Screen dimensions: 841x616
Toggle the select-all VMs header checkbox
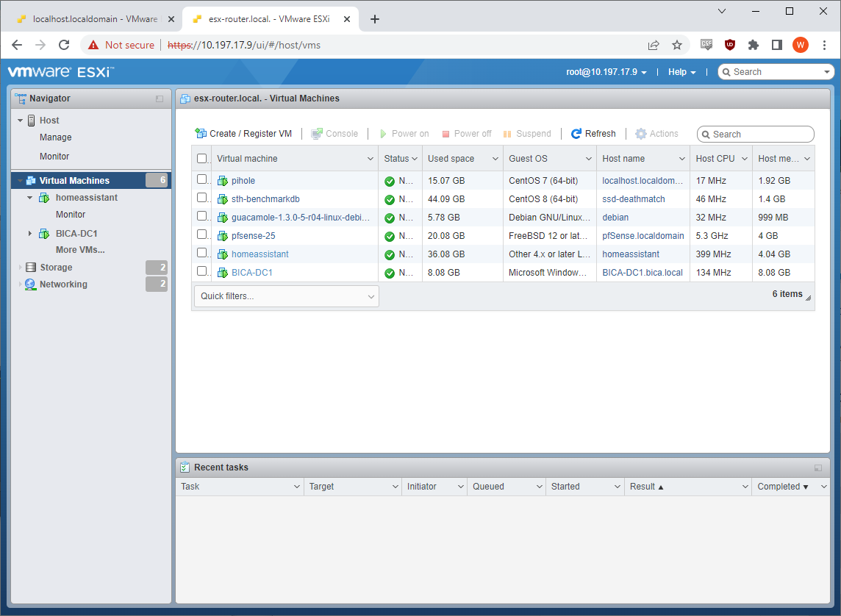click(202, 159)
